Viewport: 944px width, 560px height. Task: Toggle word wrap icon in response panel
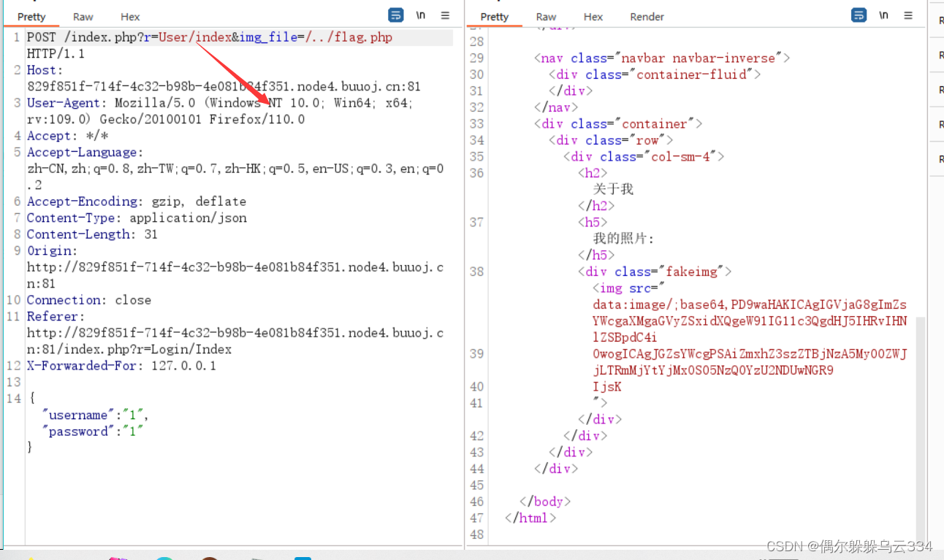pos(859,15)
